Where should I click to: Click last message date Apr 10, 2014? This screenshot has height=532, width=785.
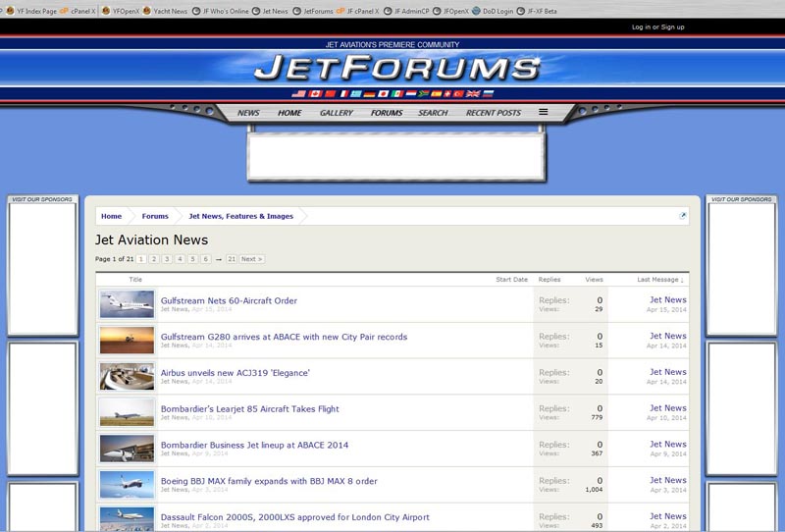(x=666, y=418)
